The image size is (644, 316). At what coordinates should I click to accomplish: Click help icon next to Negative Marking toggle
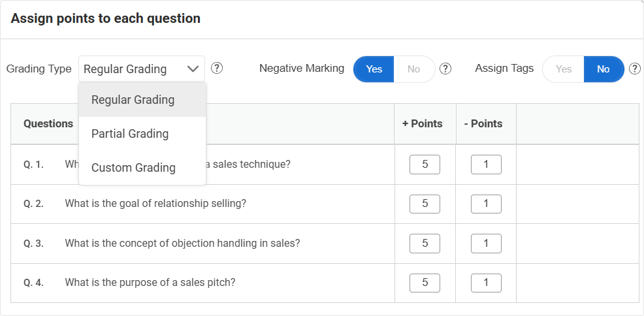[445, 69]
